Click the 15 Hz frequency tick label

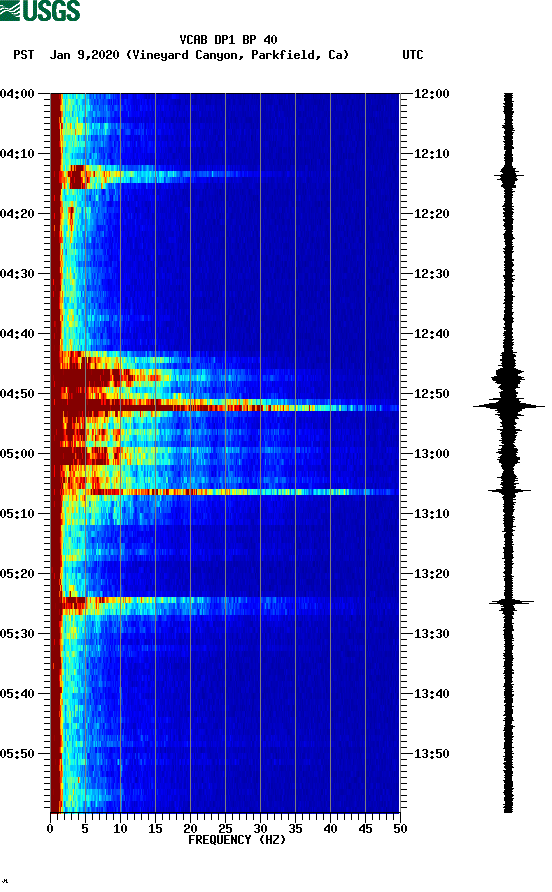[x=155, y=829]
